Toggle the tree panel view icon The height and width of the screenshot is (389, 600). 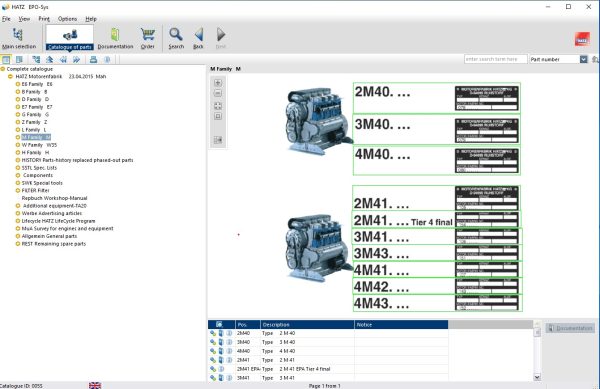6,59
